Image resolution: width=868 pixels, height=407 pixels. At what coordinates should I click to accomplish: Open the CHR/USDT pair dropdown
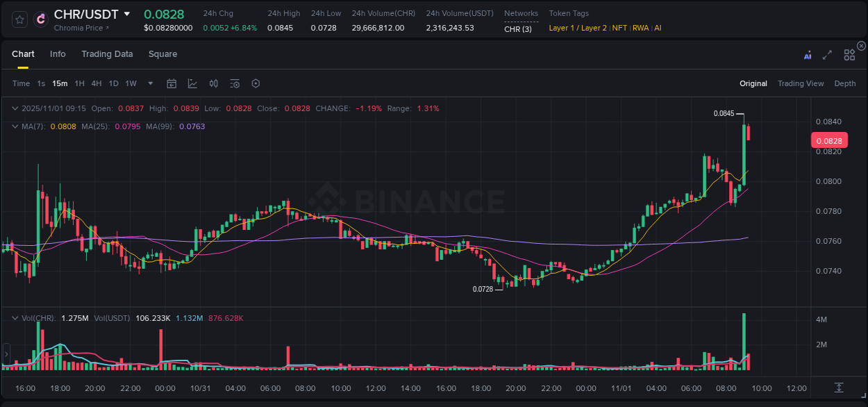pyautogui.click(x=127, y=13)
